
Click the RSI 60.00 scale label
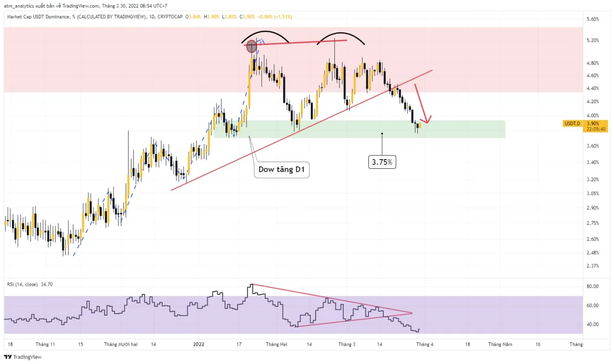(x=592, y=305)
